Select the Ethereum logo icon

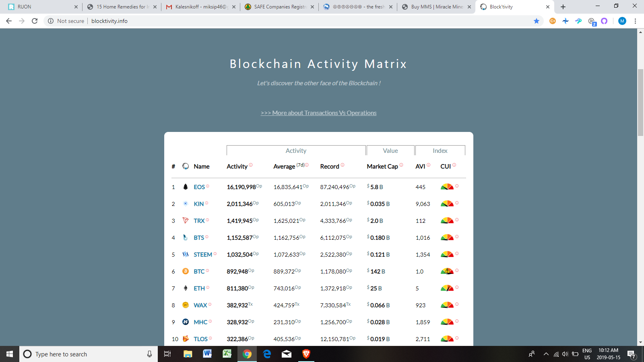pos(186,288)
